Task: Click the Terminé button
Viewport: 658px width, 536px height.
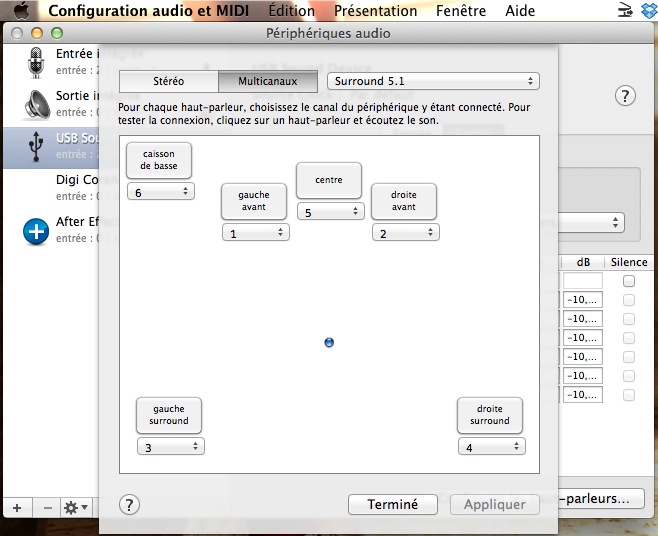Action: (x=393, y=504)
